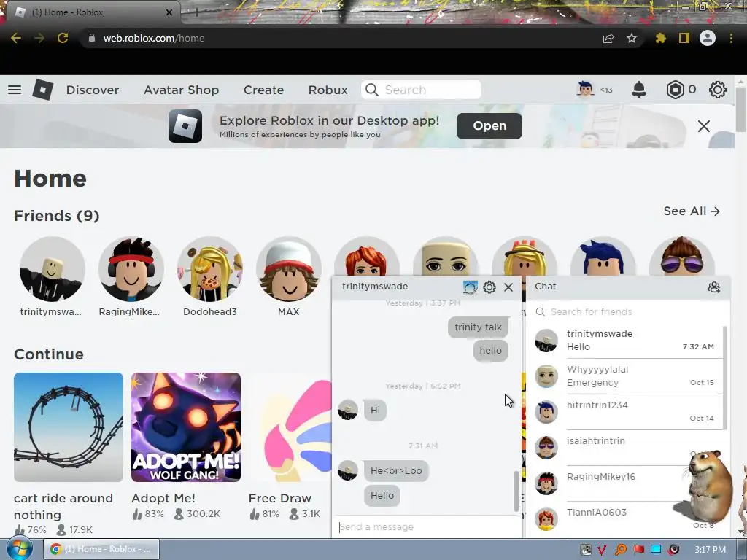Open the notifications bell
This screenshot has width=747, height=560.
[639, 90]
